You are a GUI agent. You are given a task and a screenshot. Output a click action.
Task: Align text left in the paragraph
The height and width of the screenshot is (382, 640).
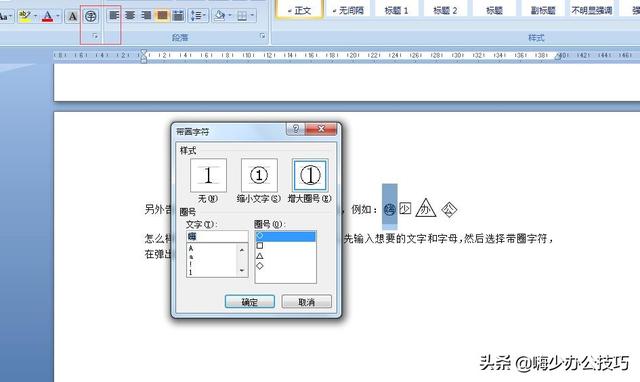(x=114, y=16)
